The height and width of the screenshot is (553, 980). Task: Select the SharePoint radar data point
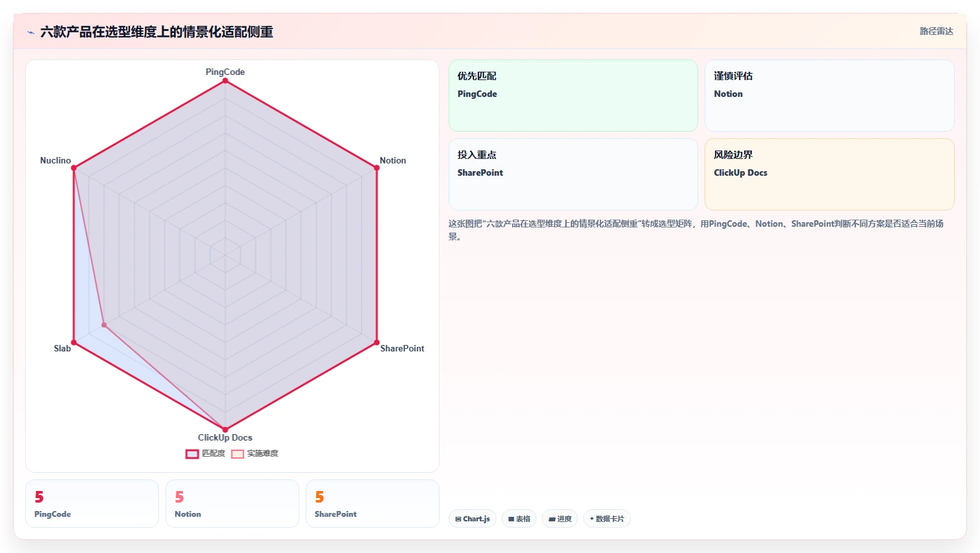pos(377,342)
